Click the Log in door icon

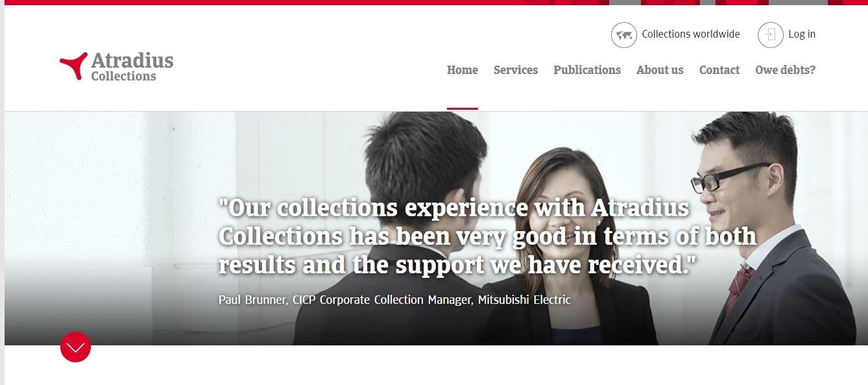(x=771, y=35)
